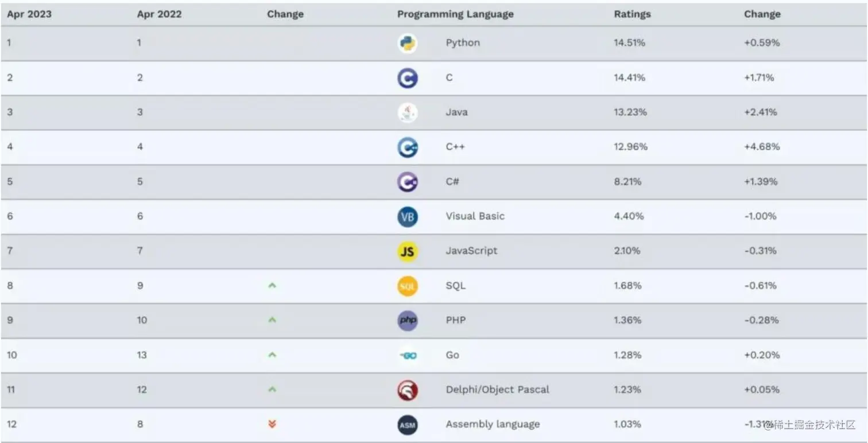
Task: Click the C# logo icon
Action: [408, 182]
